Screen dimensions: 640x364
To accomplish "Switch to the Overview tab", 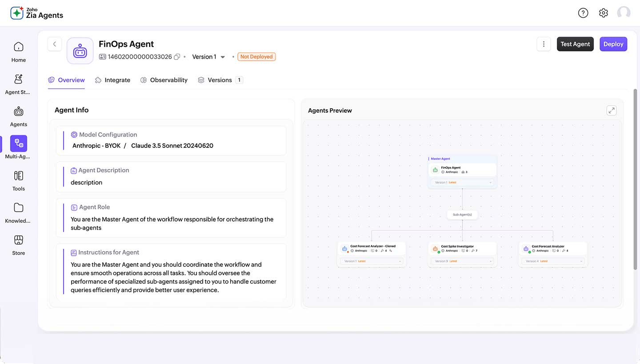I will click(66, 80).
